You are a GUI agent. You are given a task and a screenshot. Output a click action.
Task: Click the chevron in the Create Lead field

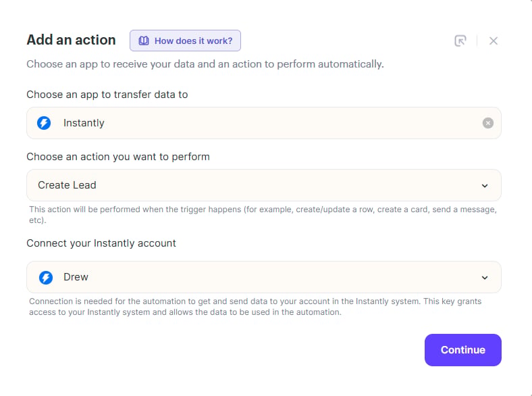coord(485,186)
